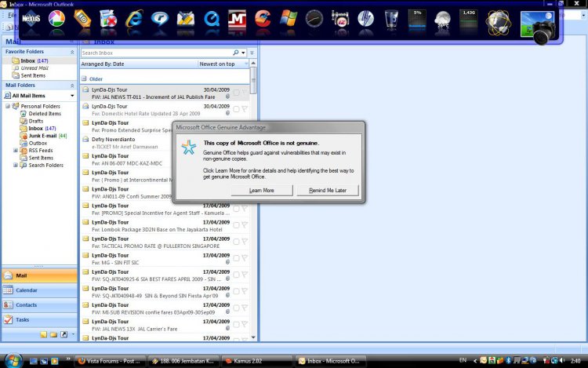Viewport: 588px width, 368px height.
Task: Open Shortcuts via small navigation pane icon
Action: [64, 334]
